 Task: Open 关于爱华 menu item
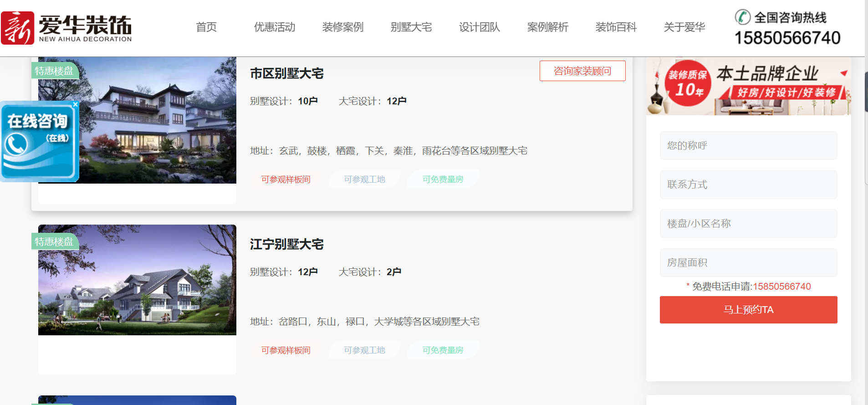pyautogui.click(x=684, y=27)
